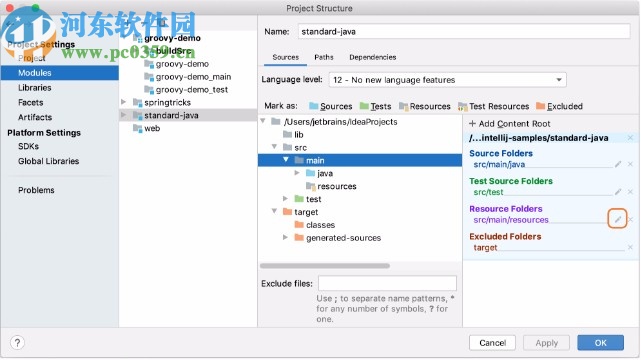Collapse the main folder node
The height and width of the screenshot is (360, 641).
pos(286,160)
